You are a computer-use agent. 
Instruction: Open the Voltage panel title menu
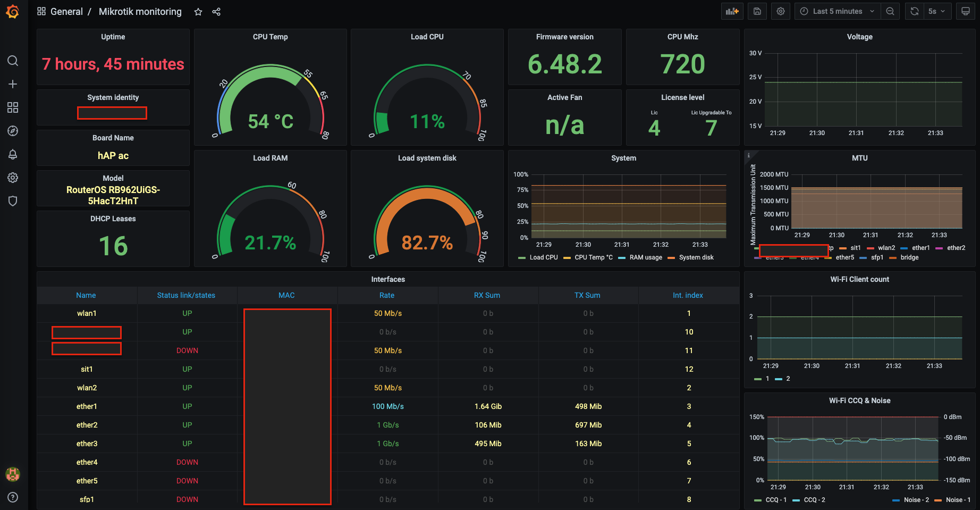859,37
